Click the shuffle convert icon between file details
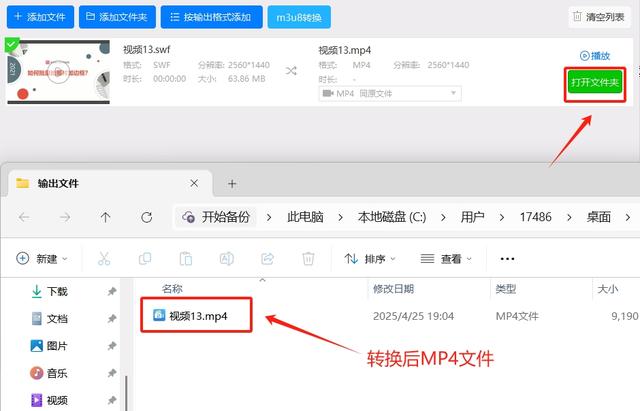640x411 pixels. pyautogui.click(x=291, y=71)
